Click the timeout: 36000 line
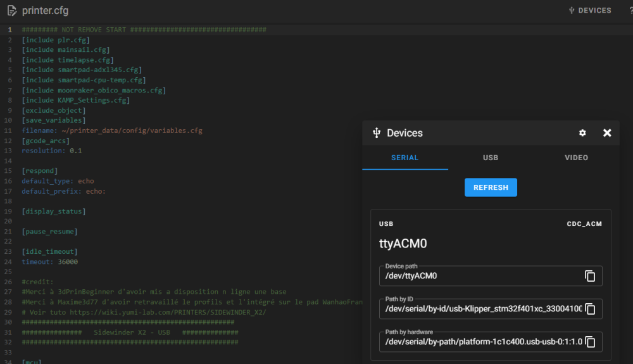This screenshot has height=364, width=633. (50, 261)
